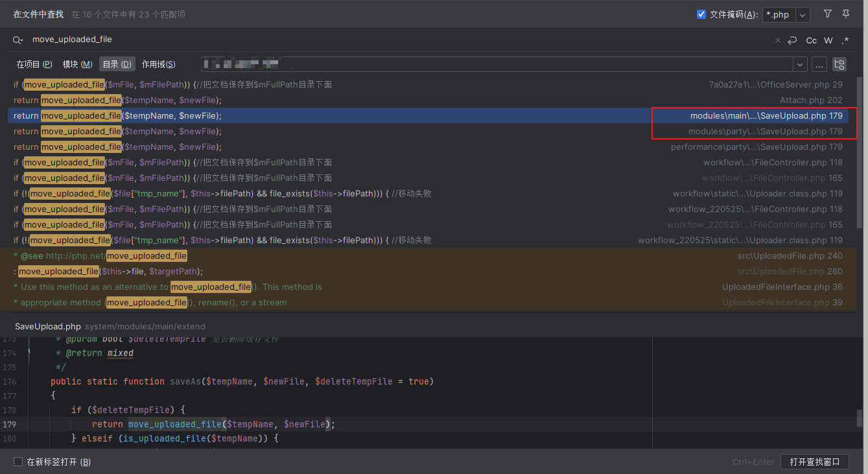
Task: Click preview file name SaveUpload.php
Action: pos(48,326)
